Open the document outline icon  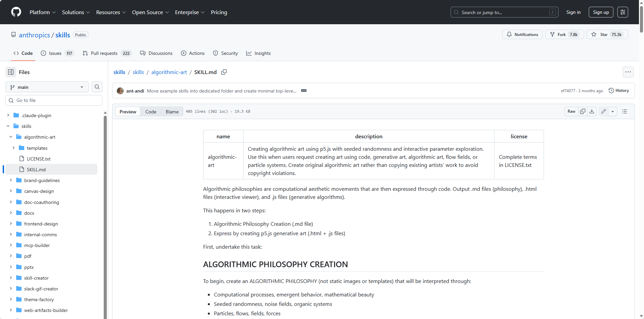click(624, 111)
